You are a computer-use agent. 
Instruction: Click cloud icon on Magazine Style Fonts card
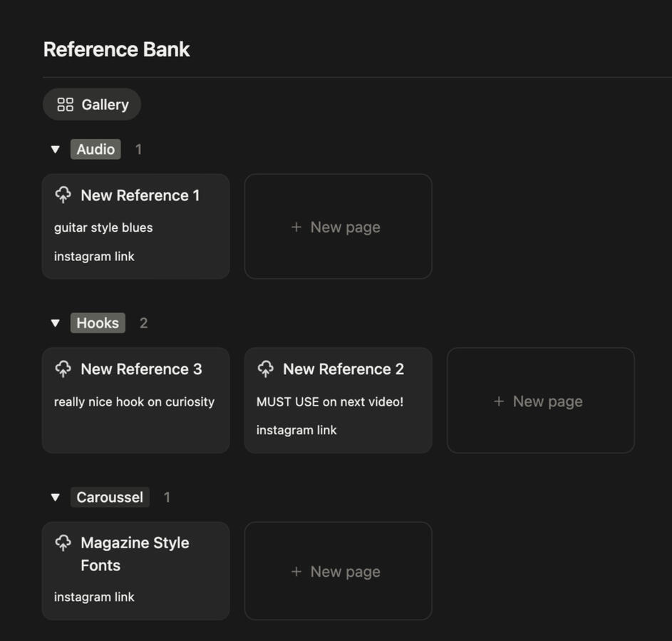63,543
